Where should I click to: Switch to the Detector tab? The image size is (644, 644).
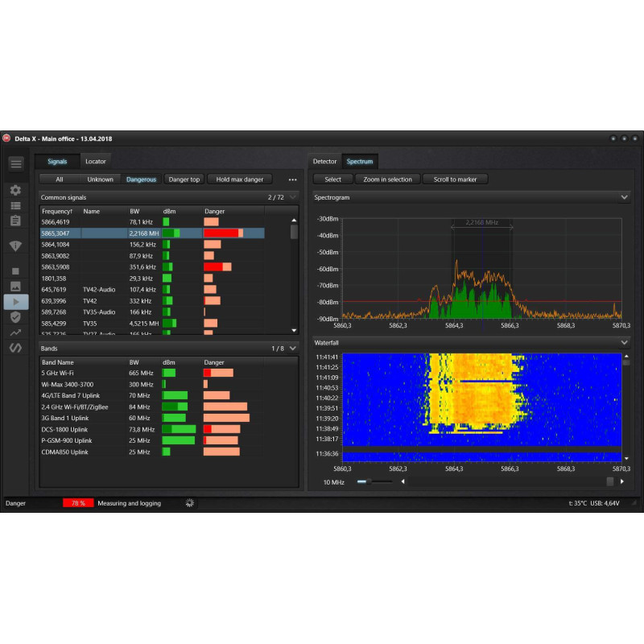point(324,162)
